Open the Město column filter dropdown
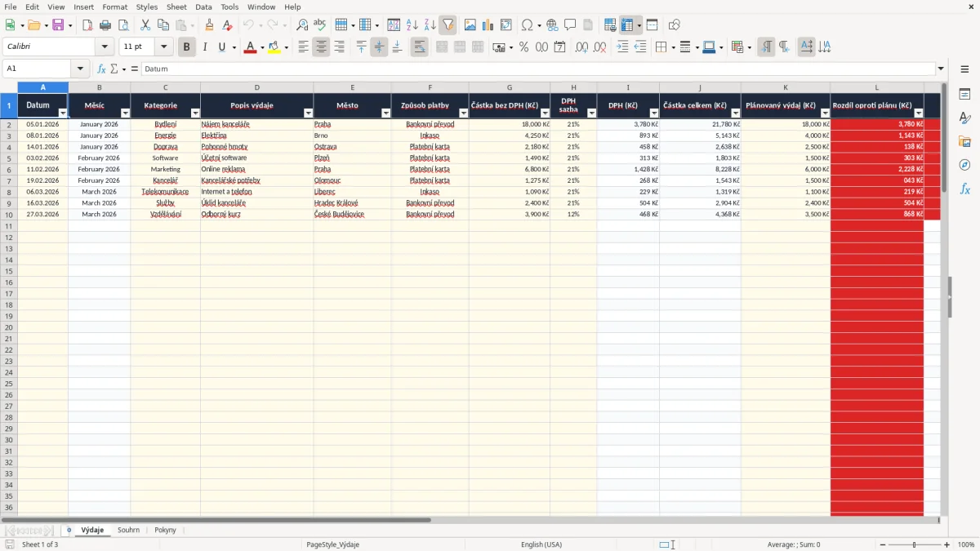Screen dimensions: 980x551 coord(385,113)
